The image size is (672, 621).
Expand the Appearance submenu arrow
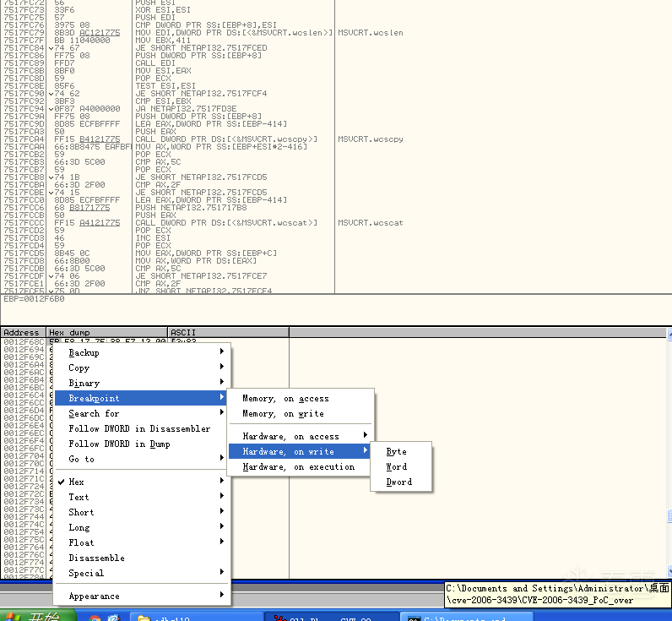(221, 595)
